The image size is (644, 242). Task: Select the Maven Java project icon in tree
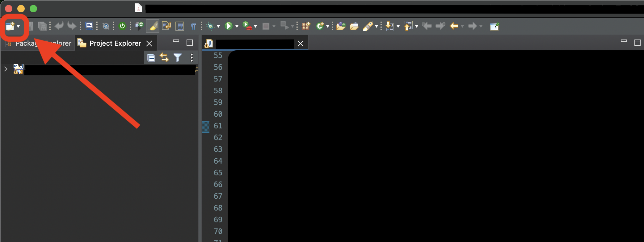19,69
